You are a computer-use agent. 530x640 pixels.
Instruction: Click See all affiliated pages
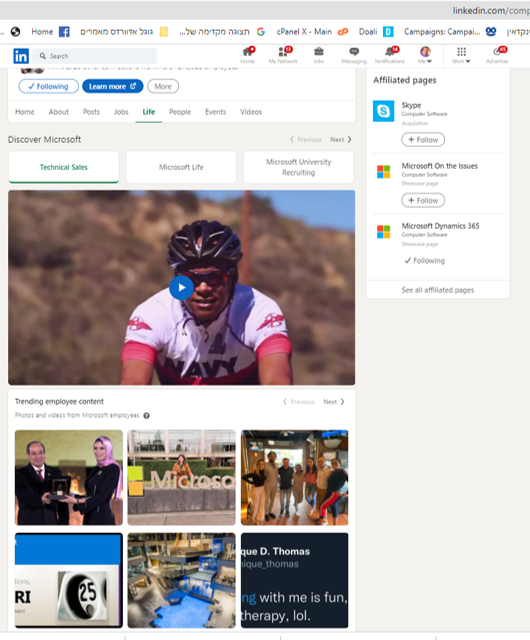point(438,290)
